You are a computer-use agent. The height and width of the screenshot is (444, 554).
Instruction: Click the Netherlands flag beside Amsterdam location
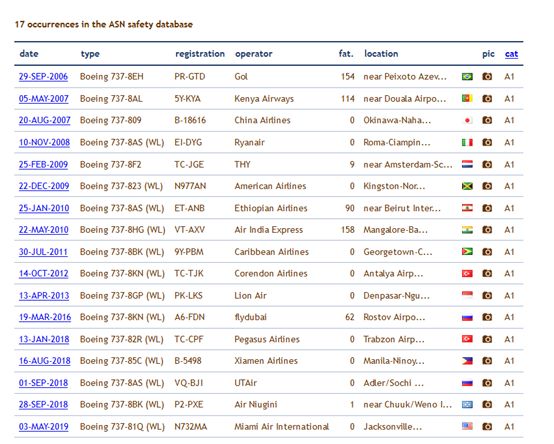[467, 164]
